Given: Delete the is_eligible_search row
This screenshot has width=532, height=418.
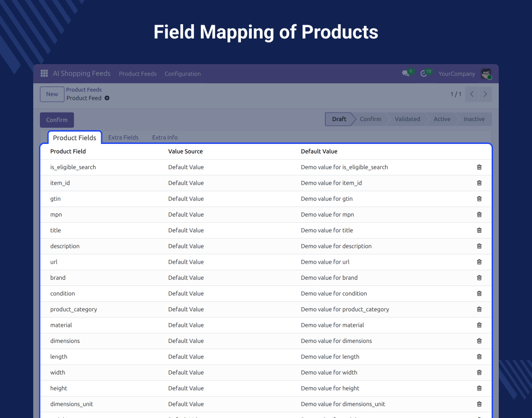Looking at the screenshot, I should click(x=479, y=167).
